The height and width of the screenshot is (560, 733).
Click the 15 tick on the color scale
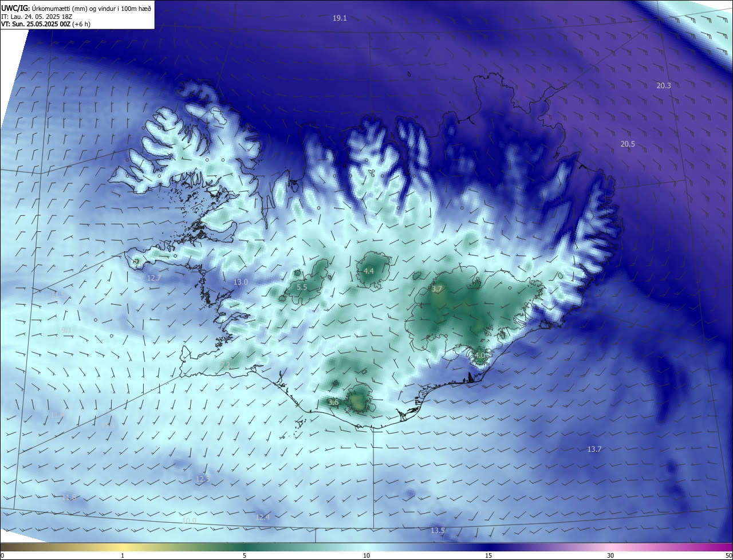pos(488,555)
